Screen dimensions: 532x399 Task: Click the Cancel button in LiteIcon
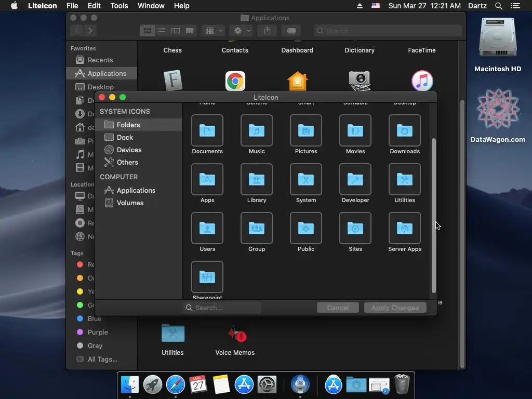338,308
